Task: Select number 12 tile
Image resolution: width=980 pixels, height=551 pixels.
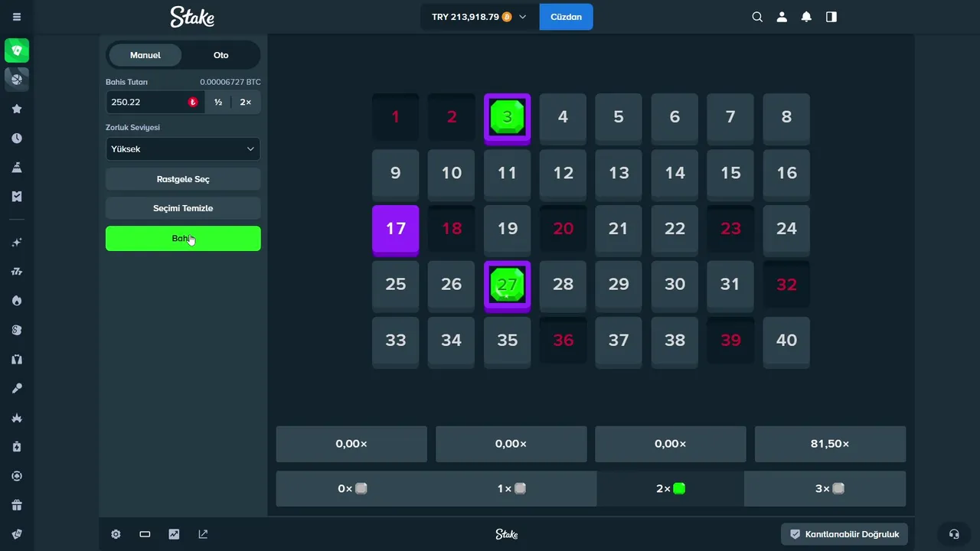Action: [x=563, y=174]
